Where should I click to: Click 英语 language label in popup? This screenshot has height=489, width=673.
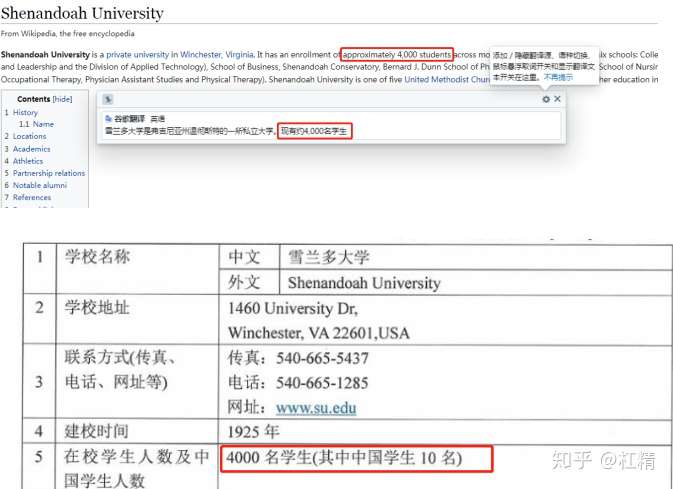click(158, 118)
